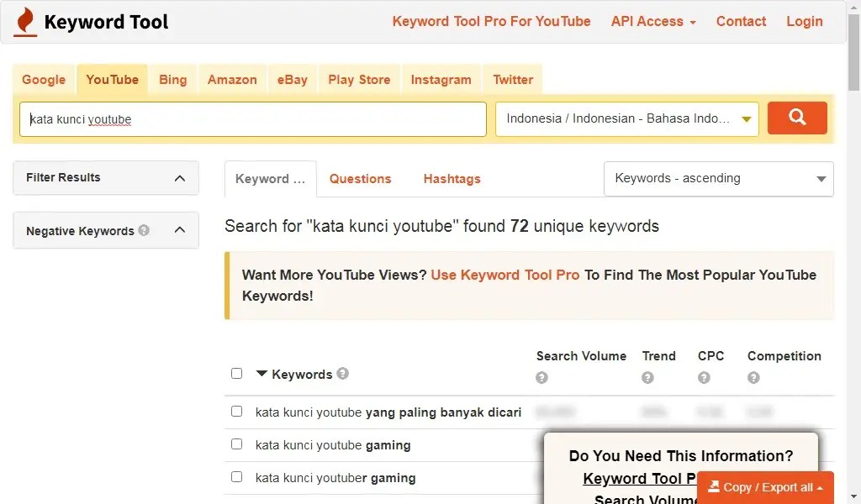Collapse the Filter Results section

pyautogui.click(x=178, y=178)
